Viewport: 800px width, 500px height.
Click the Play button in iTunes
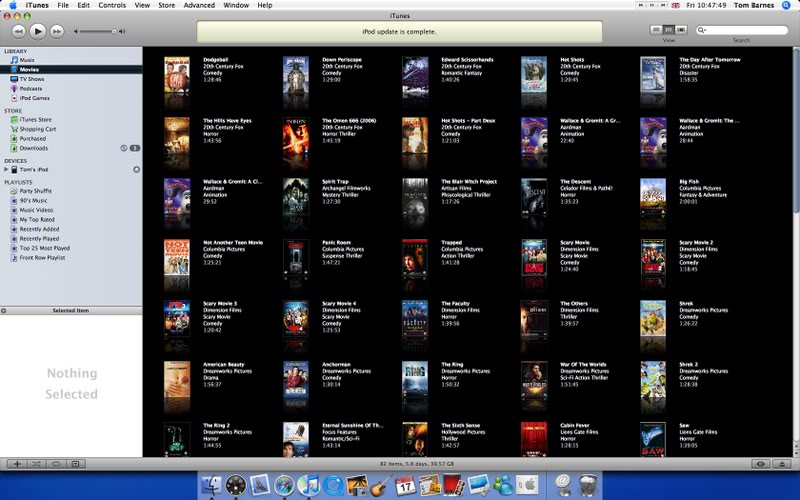tap(37, 31)
